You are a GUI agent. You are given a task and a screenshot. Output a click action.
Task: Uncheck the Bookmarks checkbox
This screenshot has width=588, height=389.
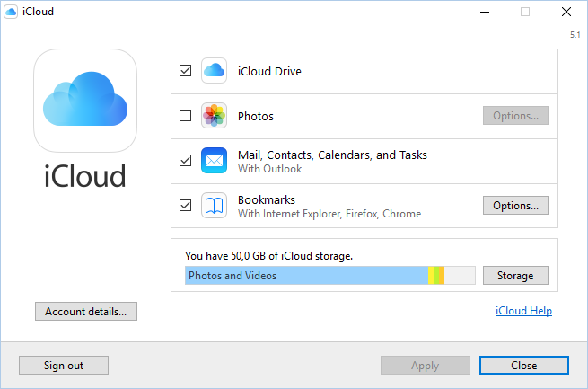[x=186, y=206]
